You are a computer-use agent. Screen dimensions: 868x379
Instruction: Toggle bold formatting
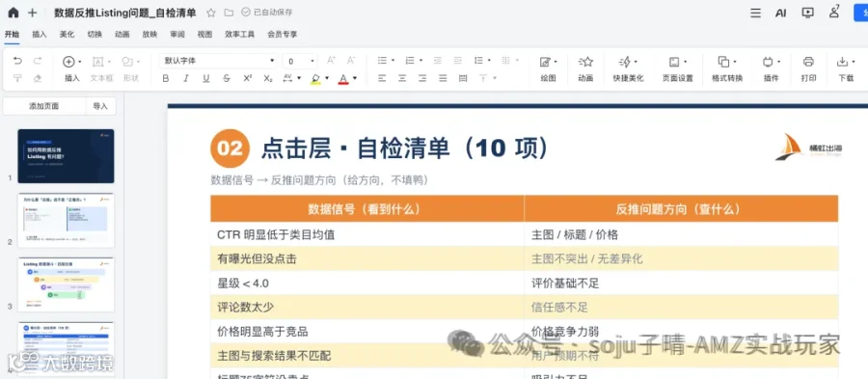pos(166,78)
